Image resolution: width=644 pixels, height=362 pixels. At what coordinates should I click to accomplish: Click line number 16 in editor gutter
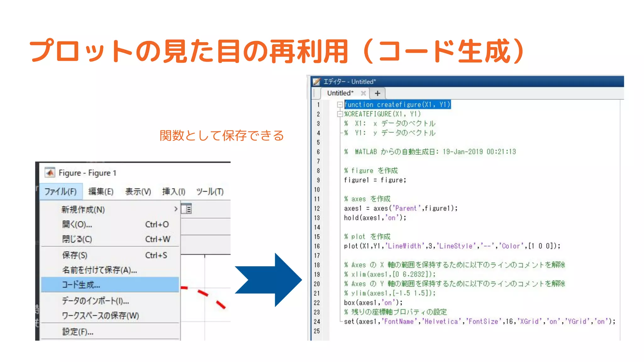click(x=317, y=246)
